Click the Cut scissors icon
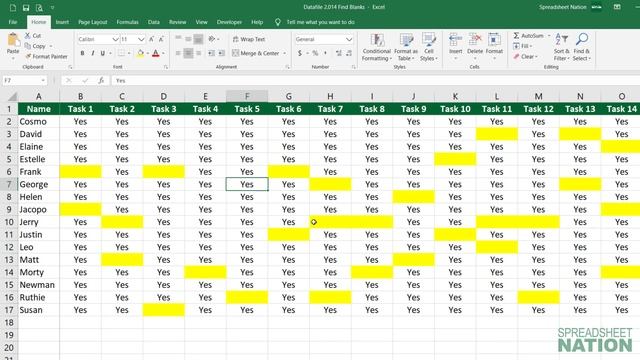Image resolution: width=640 pixels, height=360 pixels. point(28,36)
